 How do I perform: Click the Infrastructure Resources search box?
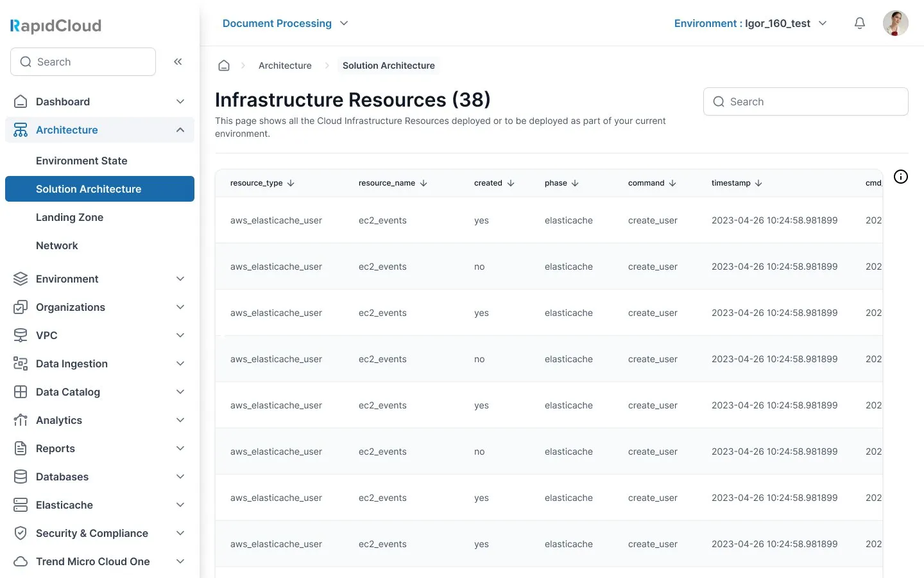point(806,101)
